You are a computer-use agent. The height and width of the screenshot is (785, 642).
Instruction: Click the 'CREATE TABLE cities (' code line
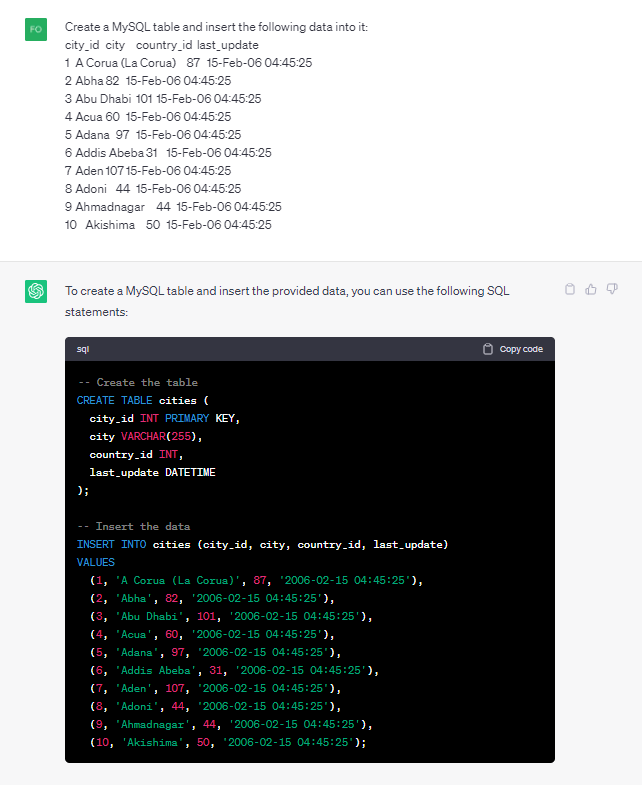(x=143, y=401)
